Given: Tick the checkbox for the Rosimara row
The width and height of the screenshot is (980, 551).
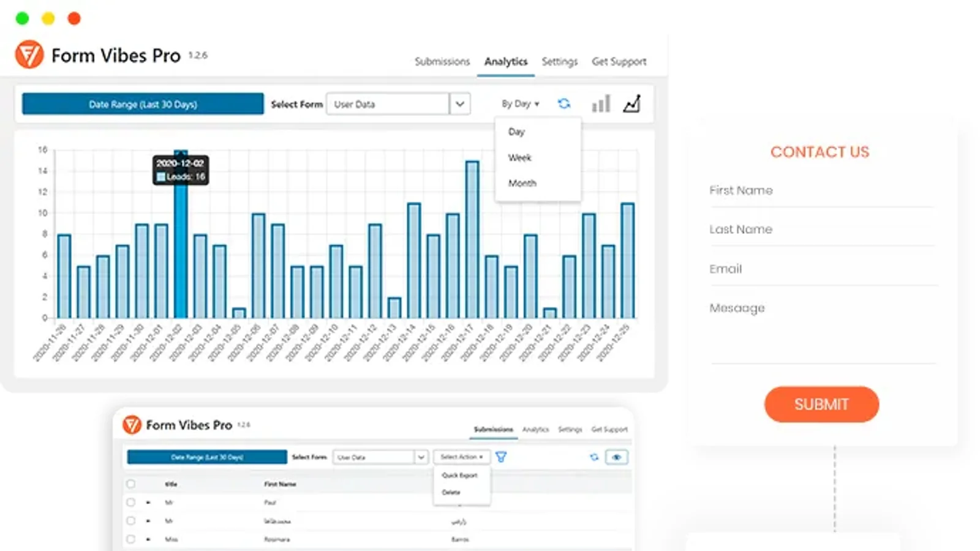Looking at the screenshot, I should [x=130, y=539].
